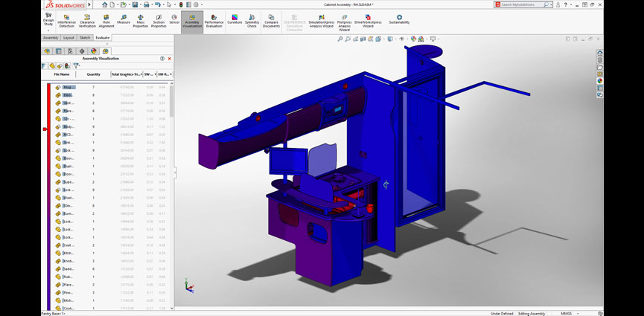Expand the Design Study dropdown
This screenshot has width=644, height=316.
pyautogui.click(x=48, y=30)
